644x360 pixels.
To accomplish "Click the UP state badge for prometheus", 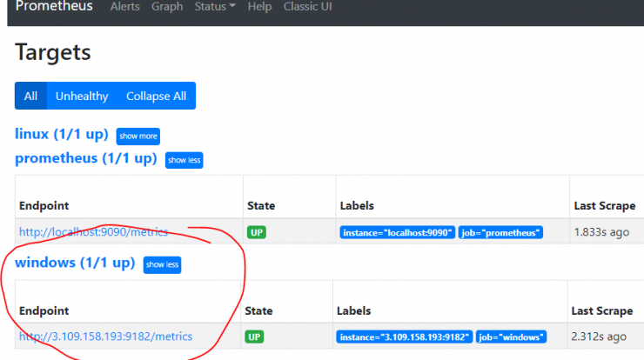I will [x=257, y=232].
